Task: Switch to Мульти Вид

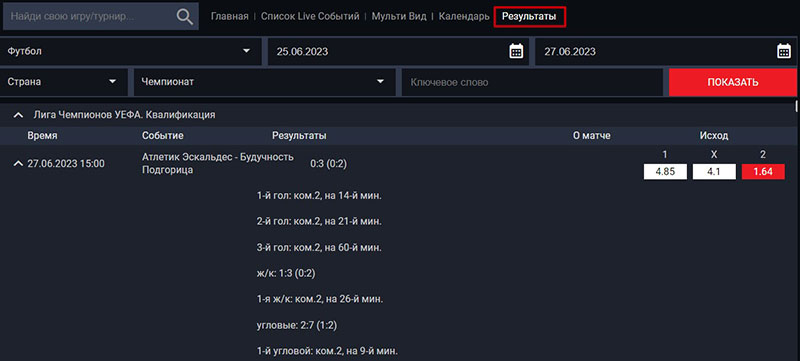Action: tap(398, 16)
